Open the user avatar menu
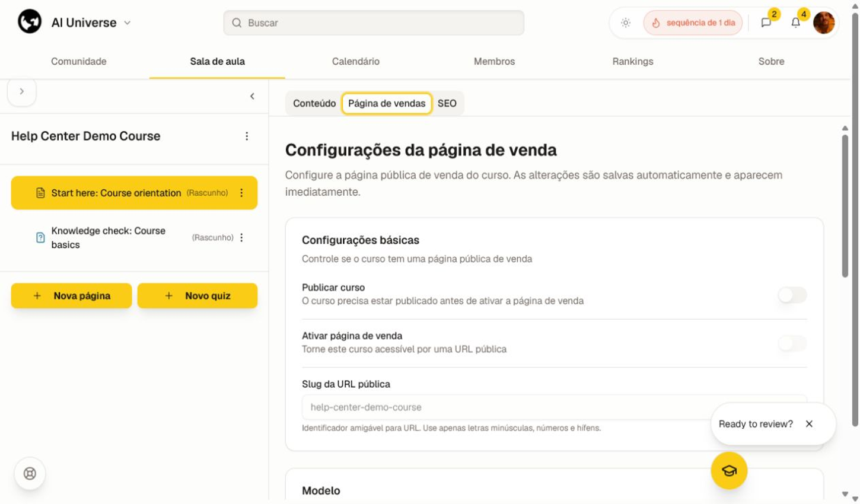The height and width of the screenshot is (504, 860). click(824, 23)
